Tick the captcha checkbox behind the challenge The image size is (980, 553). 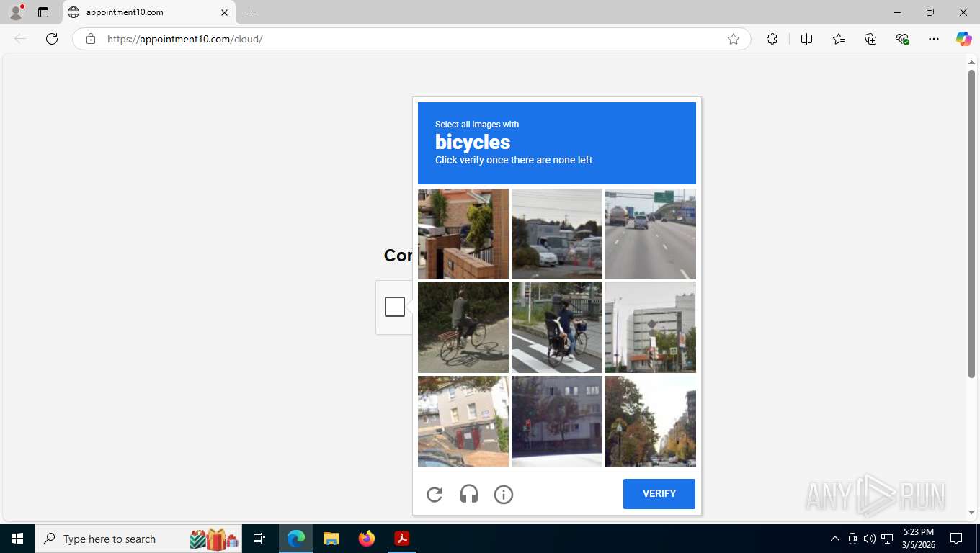click(395, 307)
